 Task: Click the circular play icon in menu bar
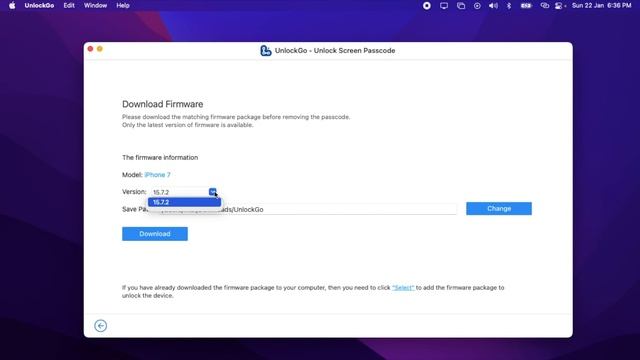pyautogui.click(x=477, y=5)
